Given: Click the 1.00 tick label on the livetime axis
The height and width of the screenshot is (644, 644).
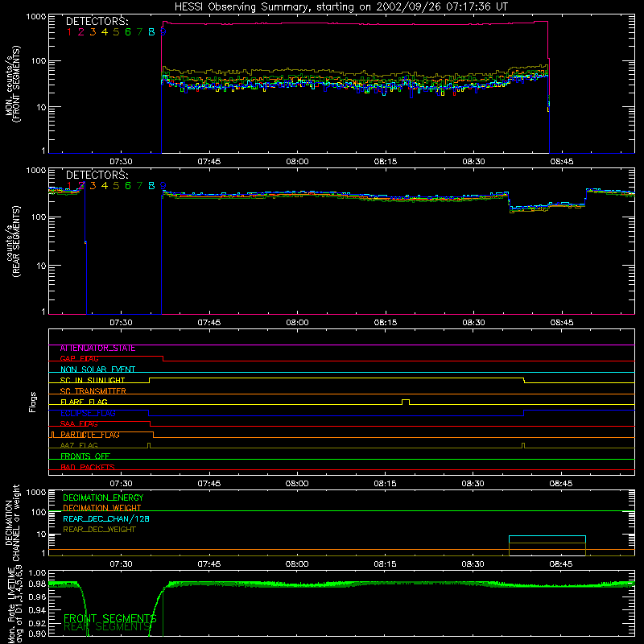Looking at the screenshot, I should (37, 572).
